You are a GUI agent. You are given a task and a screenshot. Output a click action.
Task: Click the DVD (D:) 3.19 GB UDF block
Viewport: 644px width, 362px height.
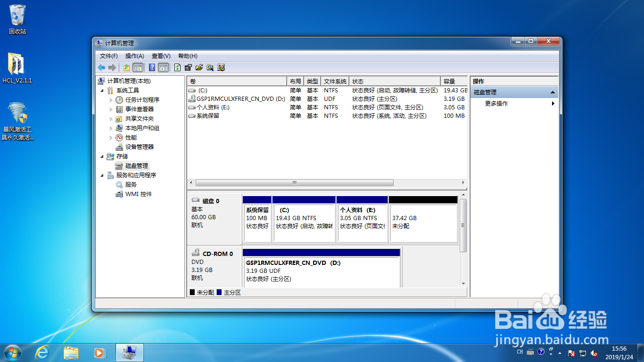tap(321, 269)
